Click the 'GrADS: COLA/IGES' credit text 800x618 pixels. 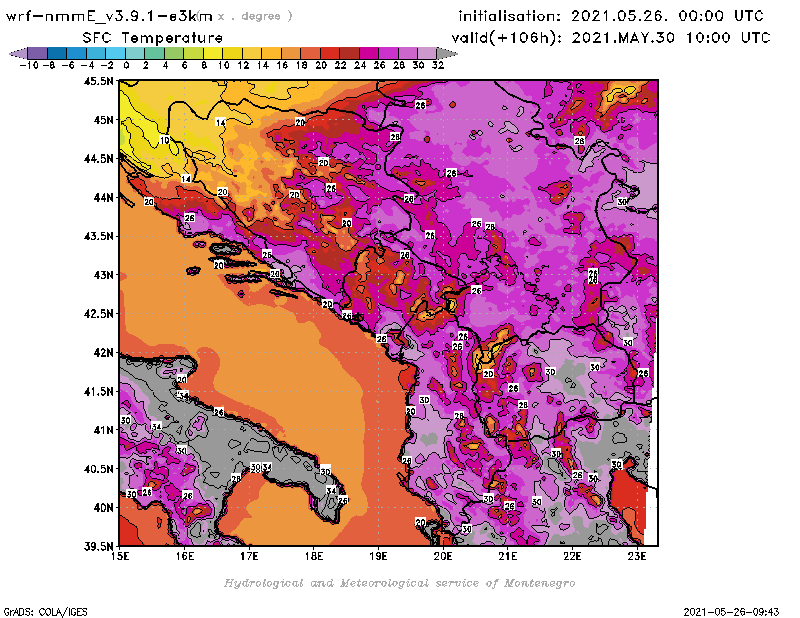(45, 612)
